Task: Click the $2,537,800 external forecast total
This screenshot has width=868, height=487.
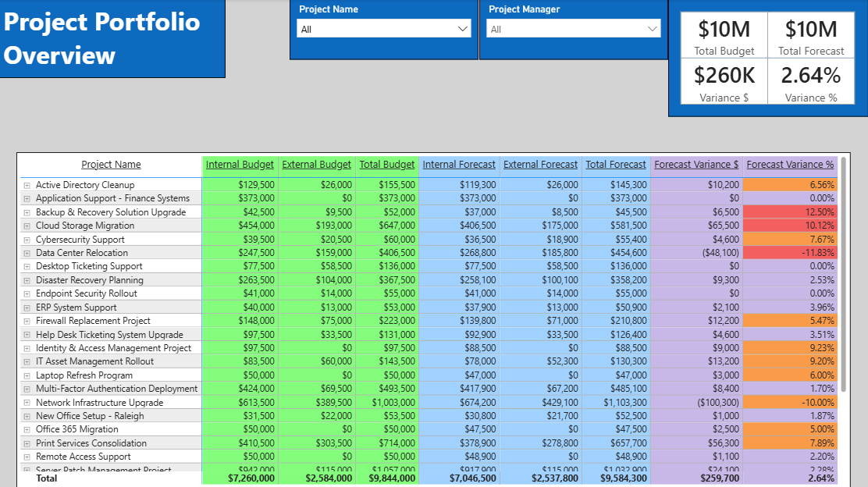Action: click(555, 478)
